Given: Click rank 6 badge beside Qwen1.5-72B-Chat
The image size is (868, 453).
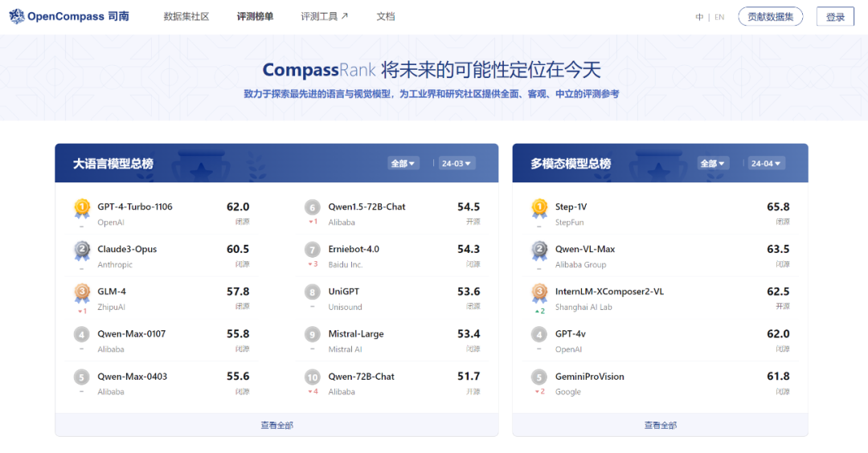Looking at the screenshot, I should point(312,207).
